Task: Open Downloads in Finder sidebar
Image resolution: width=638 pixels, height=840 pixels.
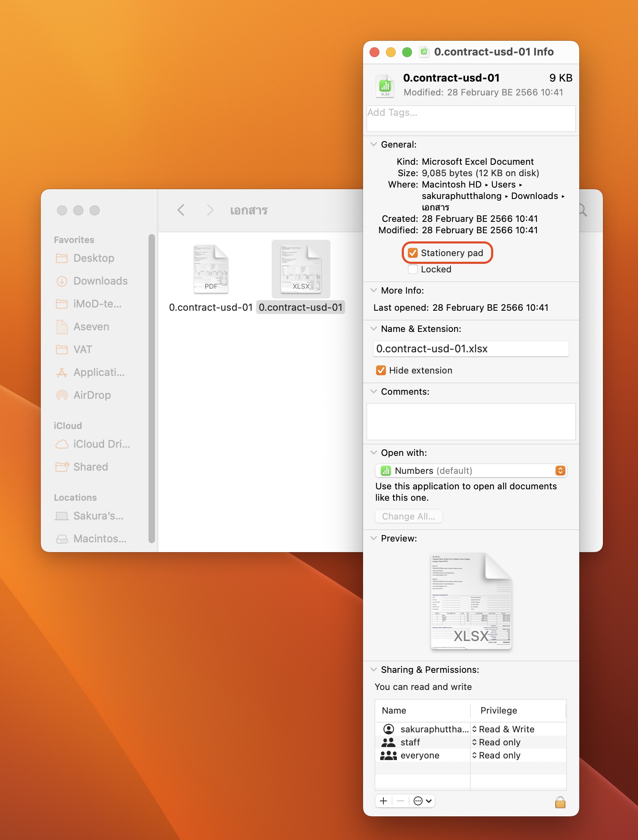Action: point(100,281)
